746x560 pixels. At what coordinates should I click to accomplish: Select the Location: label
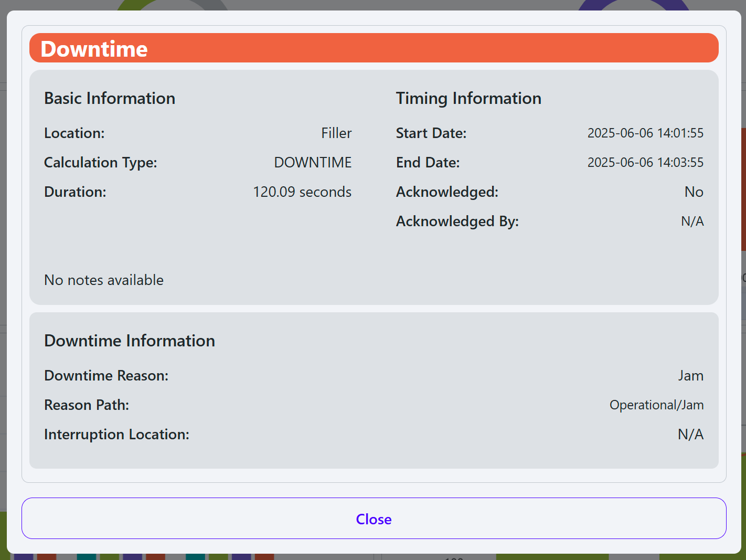coord(74,133)
